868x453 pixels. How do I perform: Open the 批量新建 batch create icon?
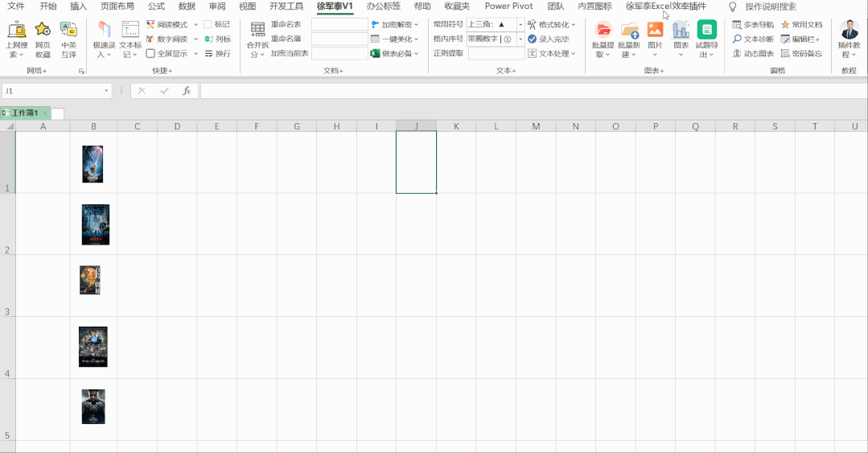pyautogui.click(x=629, y=29)
